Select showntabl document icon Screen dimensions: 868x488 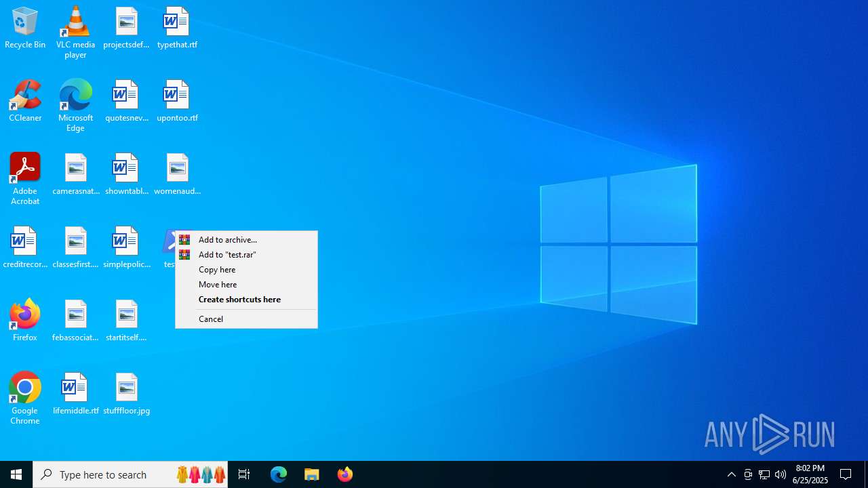126,174
